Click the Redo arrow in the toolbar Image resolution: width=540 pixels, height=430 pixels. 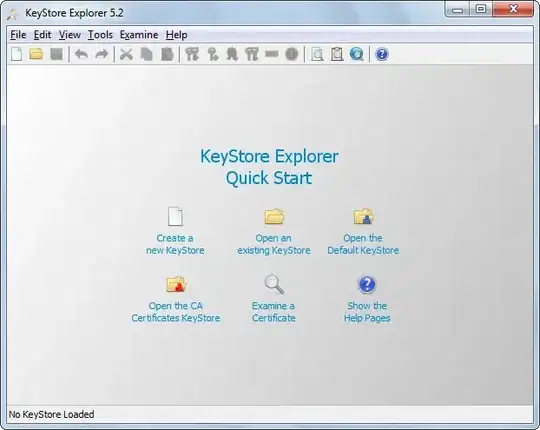(101, 54)
